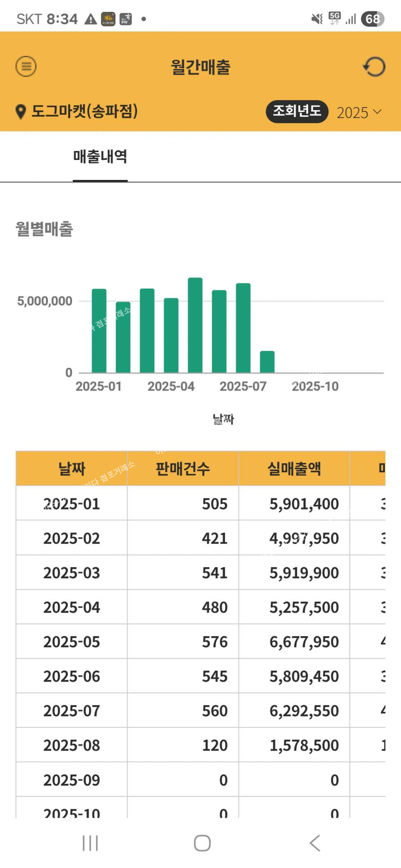Viewport: 401px width, 868px height.
Task: Tap the 조회년도 label button
Action: [297, 111]
